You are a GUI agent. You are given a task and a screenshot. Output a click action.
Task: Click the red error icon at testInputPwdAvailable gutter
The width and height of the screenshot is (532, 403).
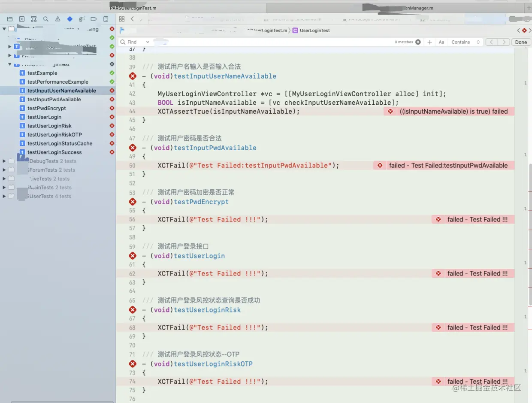(133, 148)
